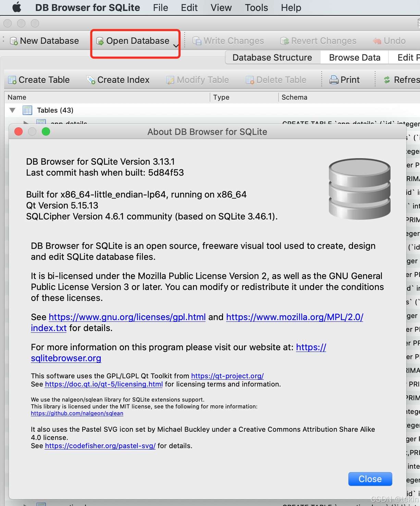Click the 'Last commit hash when built: 5d84f53' text
The height and width of the screenshot is (506, 420).
tap(105, 173)
